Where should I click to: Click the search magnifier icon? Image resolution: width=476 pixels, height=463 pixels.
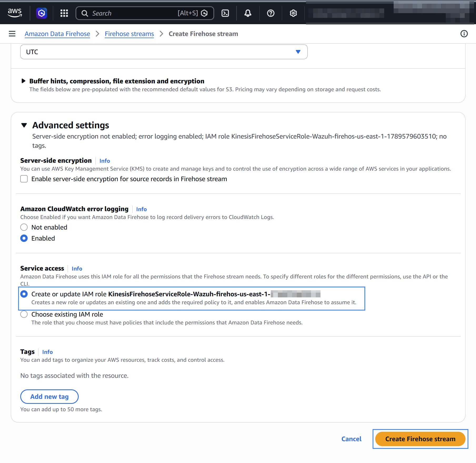85,13
